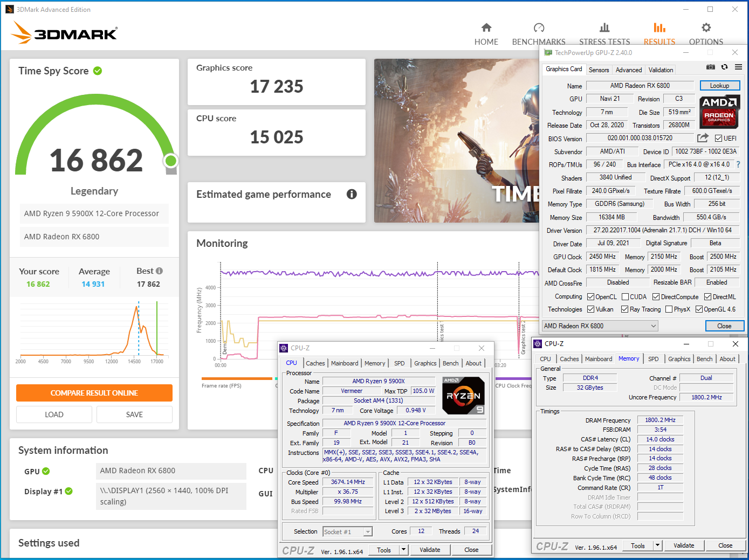The height and width of the screenshot is (560, 749).
Task: Click the green score gauge indicator knob
Action: click(171, 161)
